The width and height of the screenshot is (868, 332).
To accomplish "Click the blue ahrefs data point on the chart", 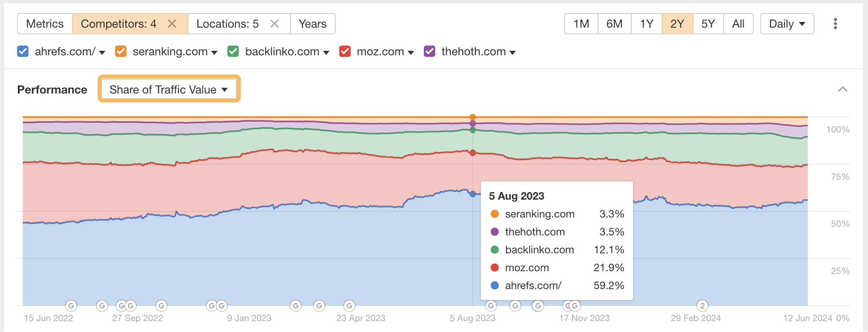I will click(x=472, y=194).
